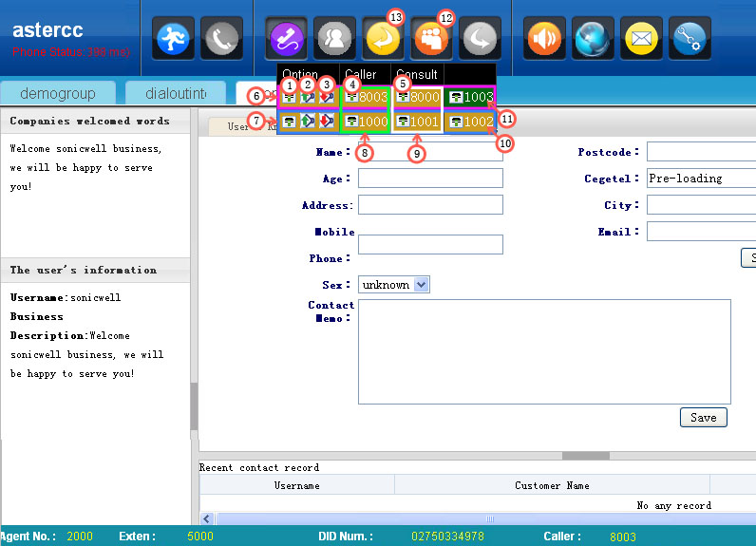Click the yellow return arrow icon
756x546 pixels.
coord(383,39)
